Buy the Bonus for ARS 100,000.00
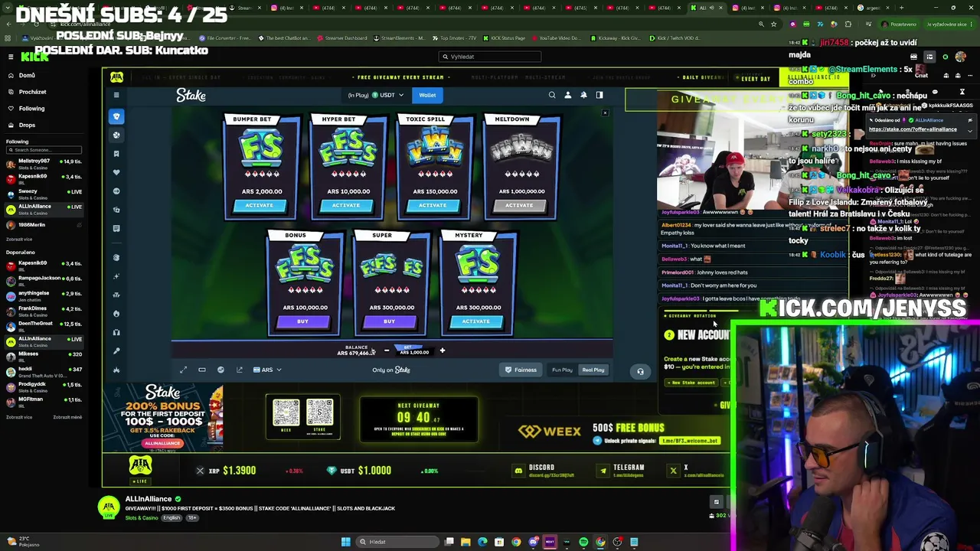The image size is (980, 551). (302, 321)
